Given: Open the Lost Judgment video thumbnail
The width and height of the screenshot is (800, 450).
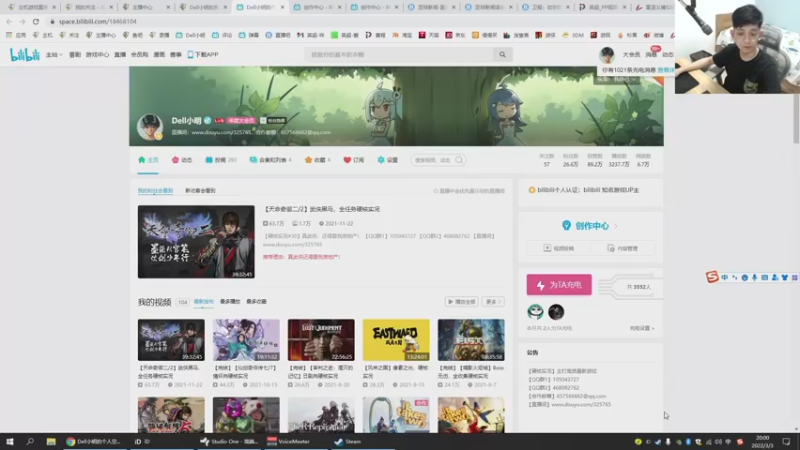Looking at the screenshot, I should [x=321, y=340].
